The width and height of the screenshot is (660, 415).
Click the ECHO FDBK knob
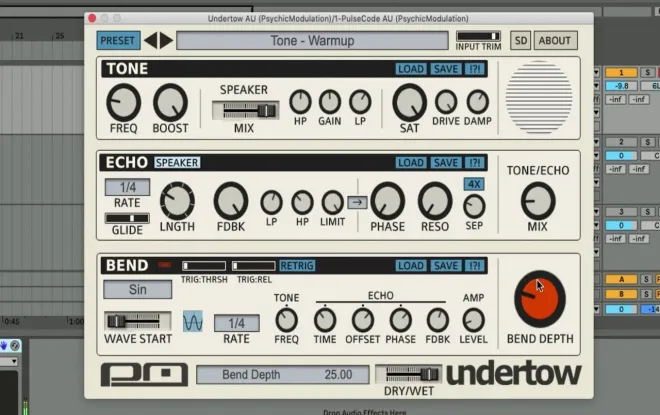click(x=231, y=200)
